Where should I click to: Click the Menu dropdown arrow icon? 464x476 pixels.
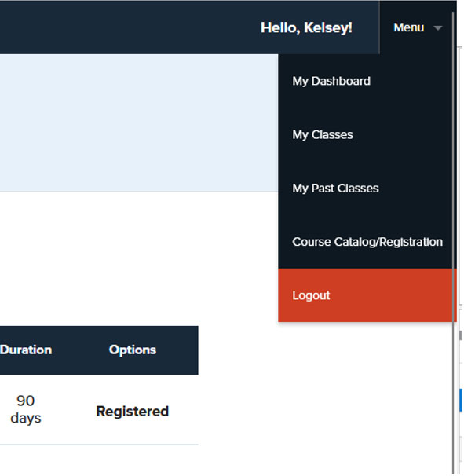coord(437,28)
